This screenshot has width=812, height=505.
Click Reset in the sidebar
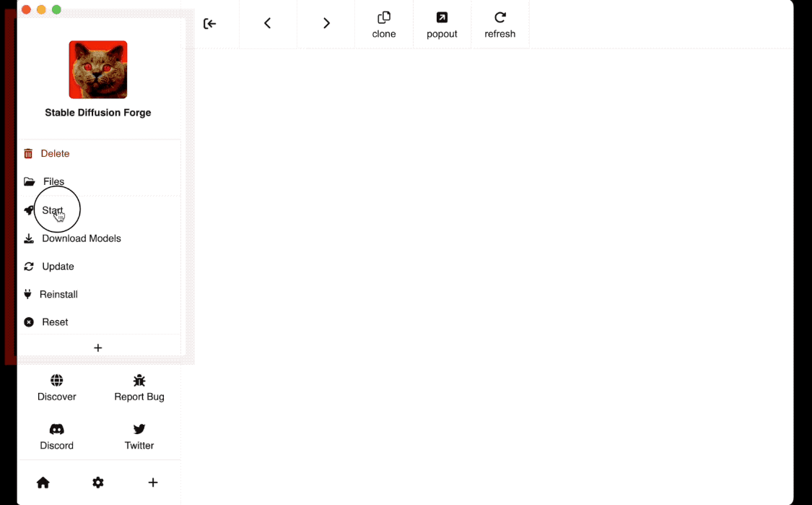[55, 322]
